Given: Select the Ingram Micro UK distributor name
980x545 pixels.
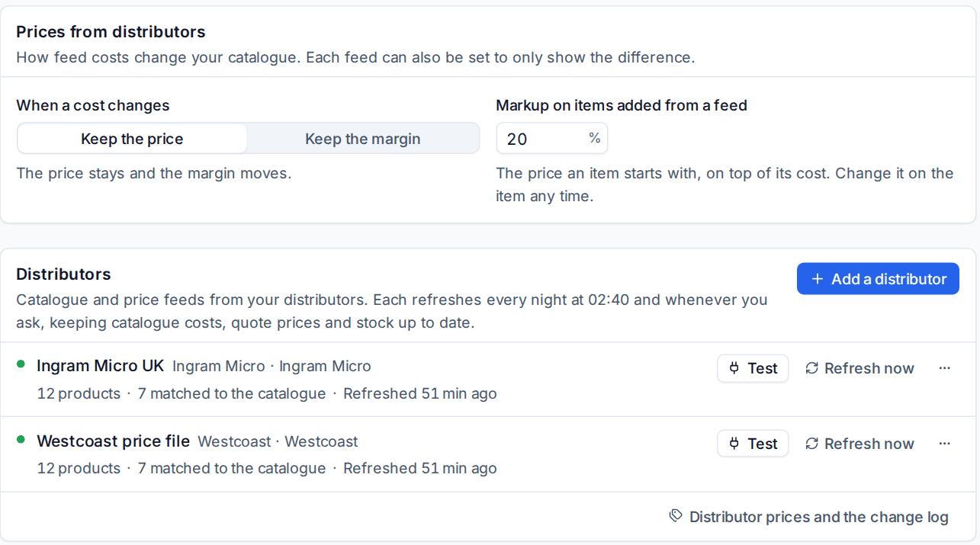Looking at the screenshot, I should pyautogui.click(x=100, y=366).
